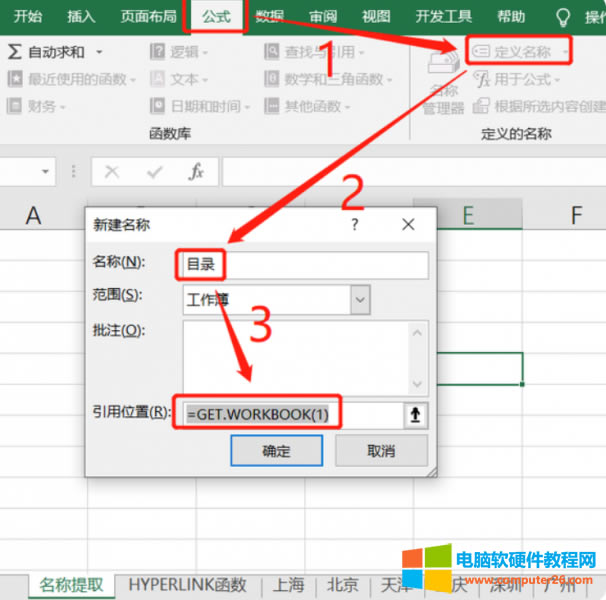Click into the formula bar input
Image resolution: width=606 pixels, height=600 pixels.
click(414, 171)
